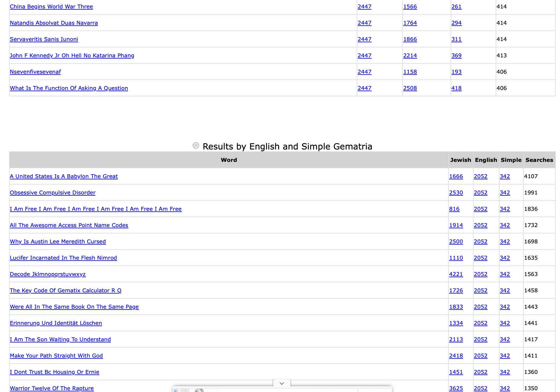The image size is (560, 392).
Task: Click Jewish value 4221 link
Action: (456, 274)
